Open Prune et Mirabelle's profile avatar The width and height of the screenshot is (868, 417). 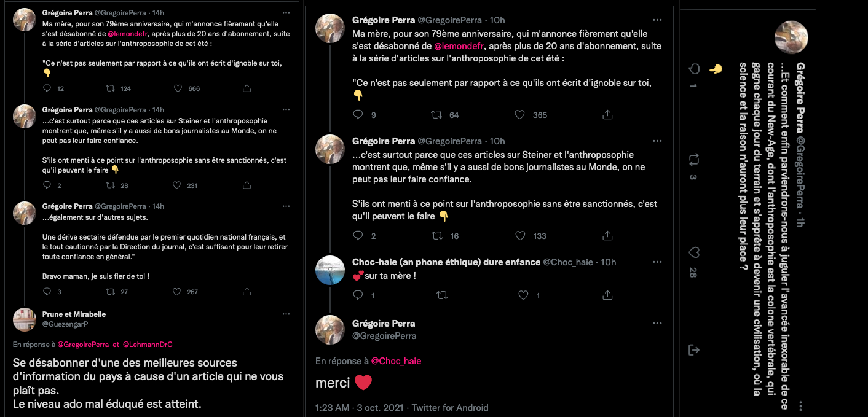click(x=25, y=319)
